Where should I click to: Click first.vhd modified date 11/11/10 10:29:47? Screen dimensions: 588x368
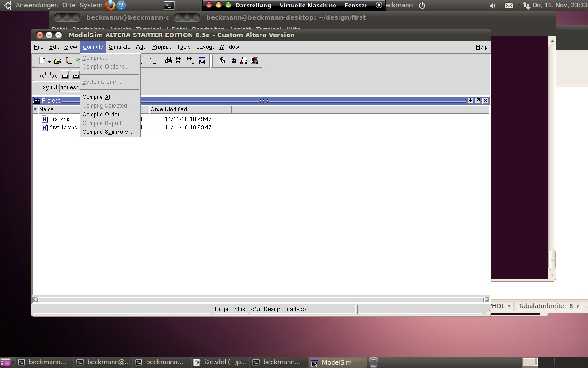click(188, 119)
